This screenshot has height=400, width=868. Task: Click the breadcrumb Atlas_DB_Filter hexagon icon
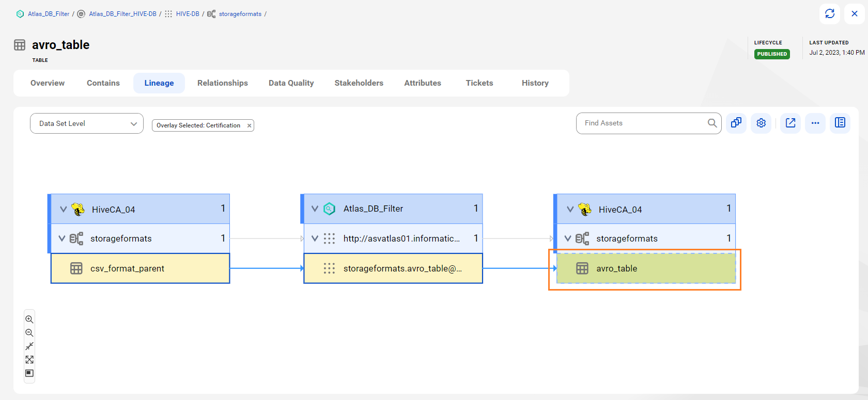(20, 14)
